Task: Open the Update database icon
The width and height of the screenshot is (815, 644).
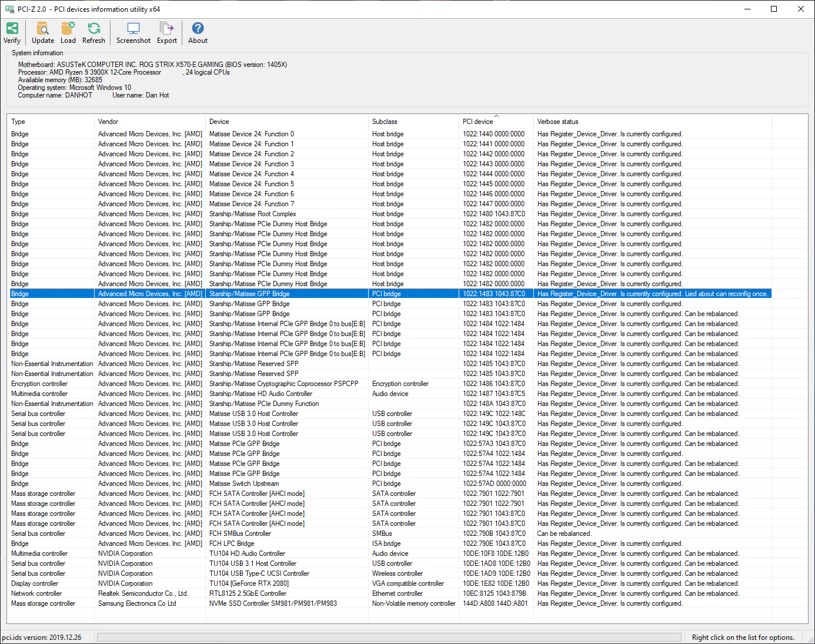Action: pos(43,33)
